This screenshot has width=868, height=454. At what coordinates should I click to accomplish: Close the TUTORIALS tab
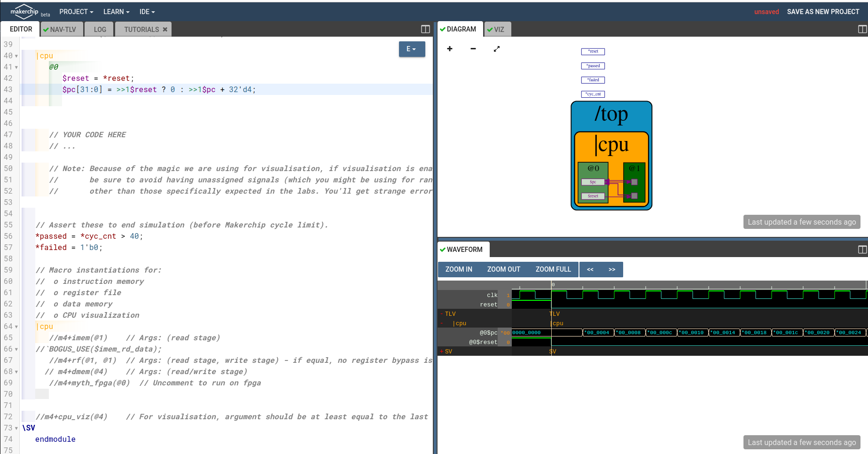coord(165,29)
